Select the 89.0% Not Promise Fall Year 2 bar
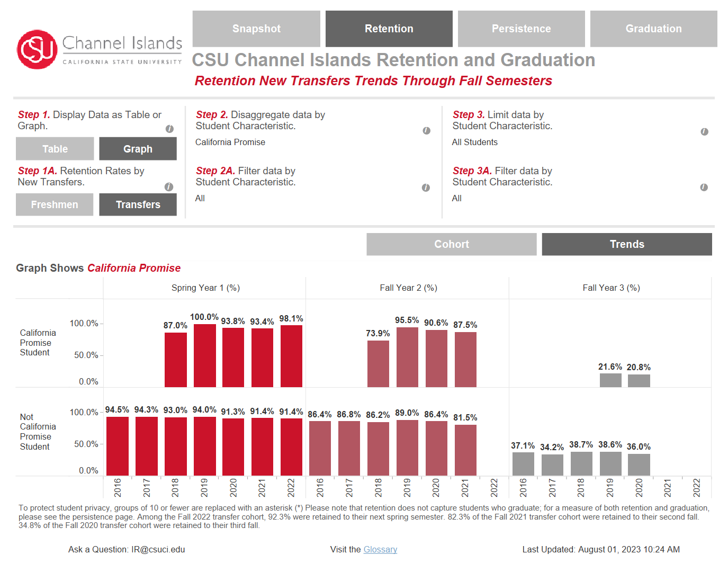This screenshot has width=728, height=563. coord(407,448)
